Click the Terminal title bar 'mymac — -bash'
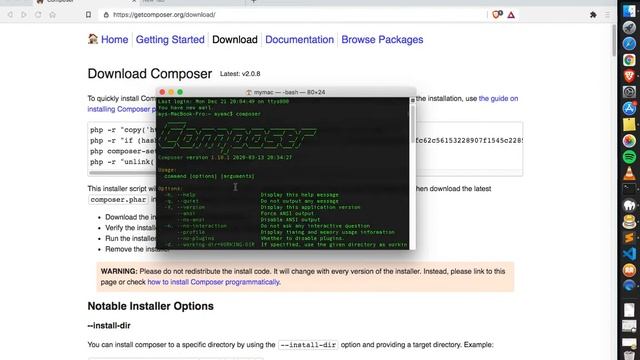 click(x=286, y=92)
